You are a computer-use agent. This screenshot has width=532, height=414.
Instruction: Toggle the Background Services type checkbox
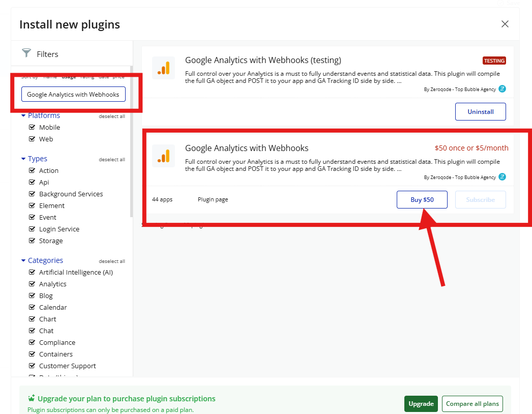point(32,194)
